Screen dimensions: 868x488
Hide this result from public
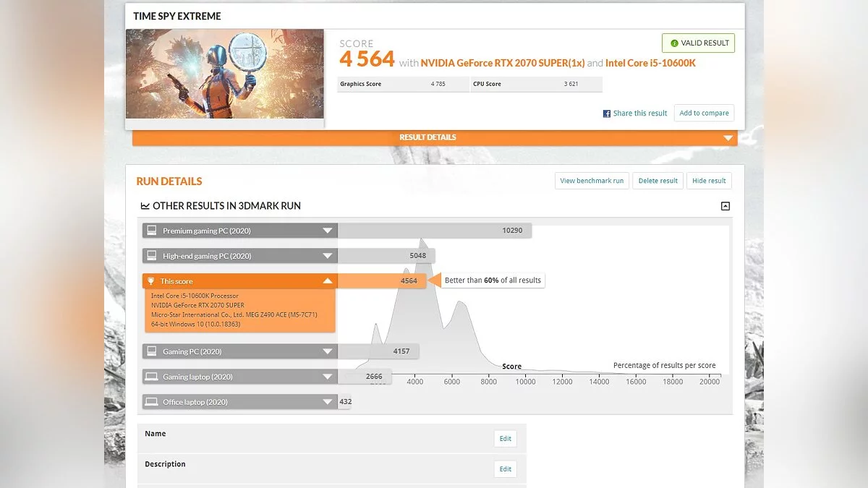(709, 181)
